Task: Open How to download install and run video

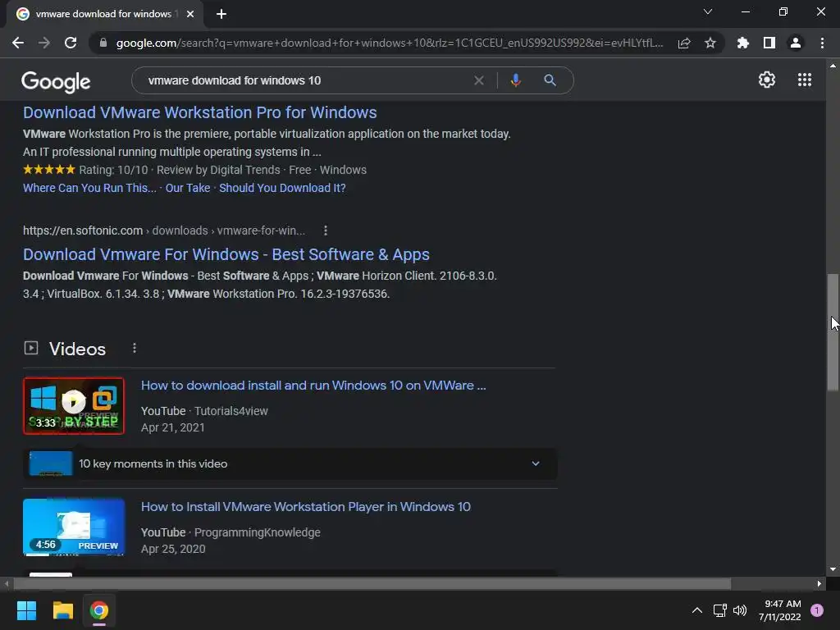Action: (313, 386)
